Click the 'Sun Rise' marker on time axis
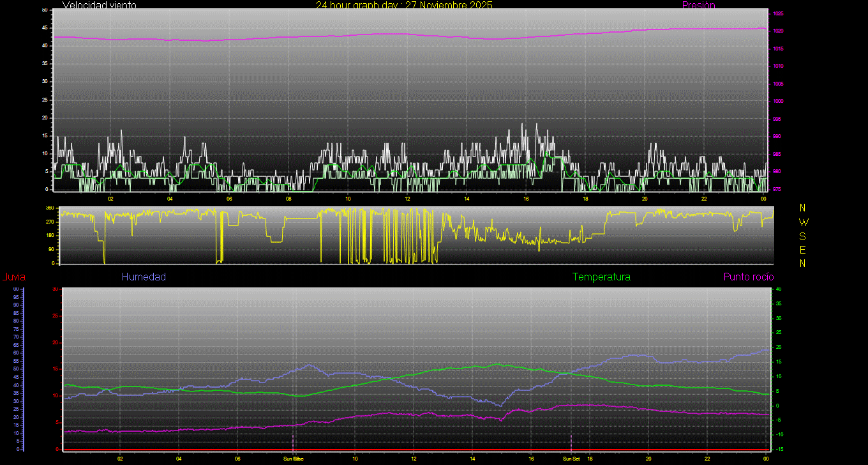868x465 pixels. pyautogui.click(x=294, y=459)
